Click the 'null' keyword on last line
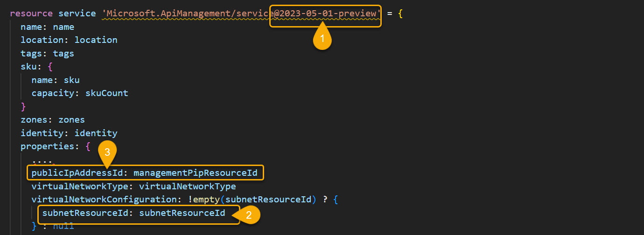Image resolution: width=644 pixels, height=235 pixels. pos(63,227)
